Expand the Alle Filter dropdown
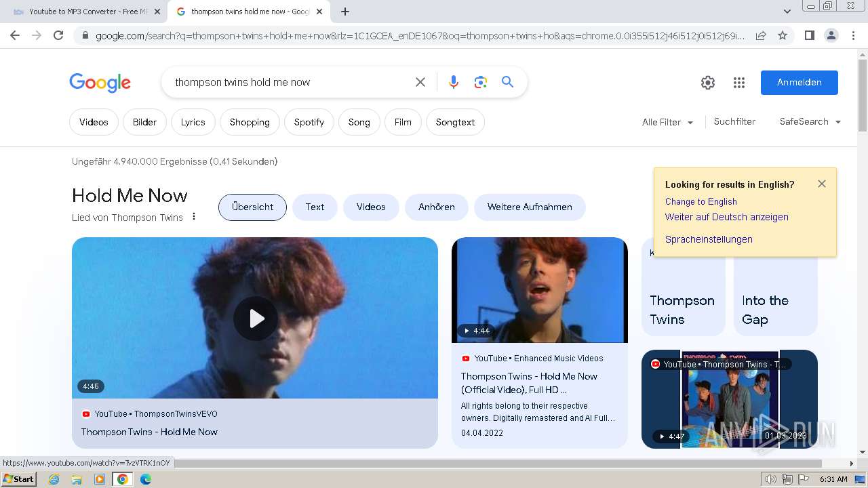 pos(668,122)
